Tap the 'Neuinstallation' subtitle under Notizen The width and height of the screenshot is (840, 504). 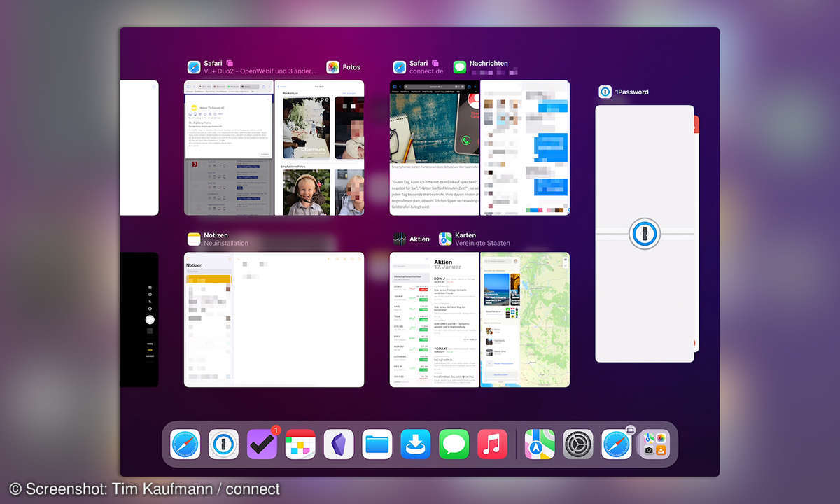(x=226, y=244)
